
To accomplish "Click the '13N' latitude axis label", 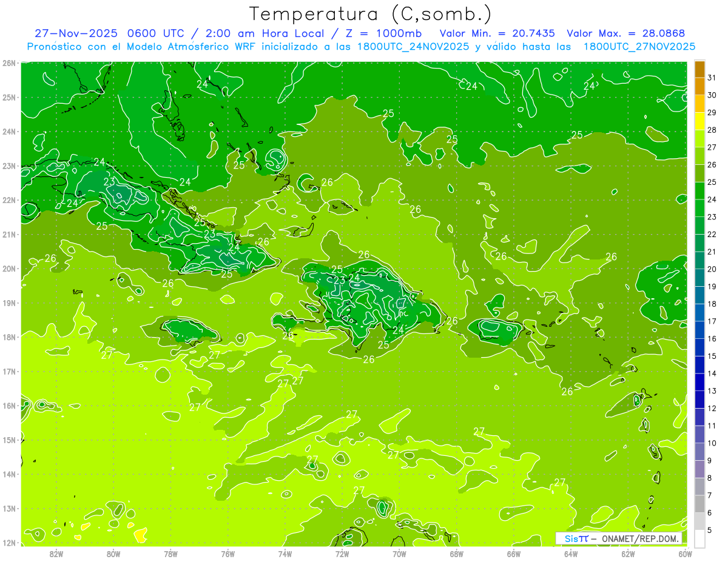I will (8, 509).
